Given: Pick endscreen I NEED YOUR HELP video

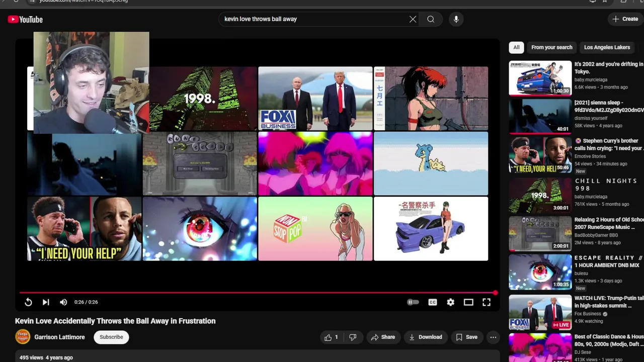Looking at the screenshot, I should pyautogui.click(x=85, y=228).
